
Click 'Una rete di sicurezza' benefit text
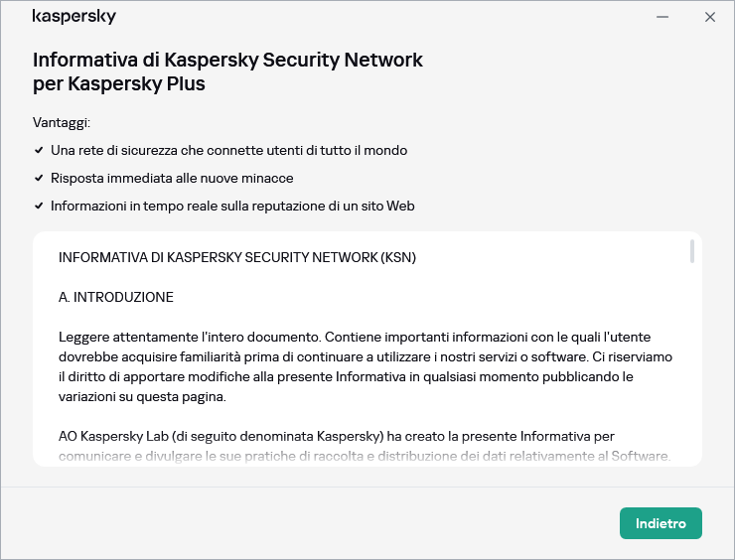228,151
